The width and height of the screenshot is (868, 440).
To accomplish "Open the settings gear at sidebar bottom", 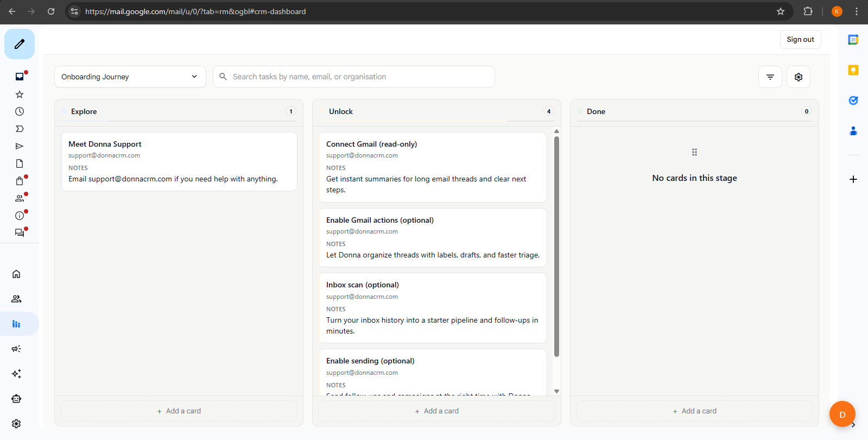I will click(x=16, y=424).
